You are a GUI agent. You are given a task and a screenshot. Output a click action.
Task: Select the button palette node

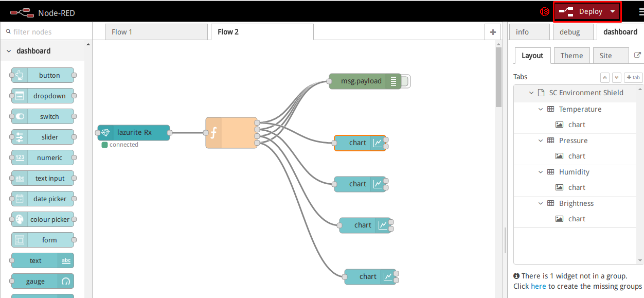click(x=43, y=75)
